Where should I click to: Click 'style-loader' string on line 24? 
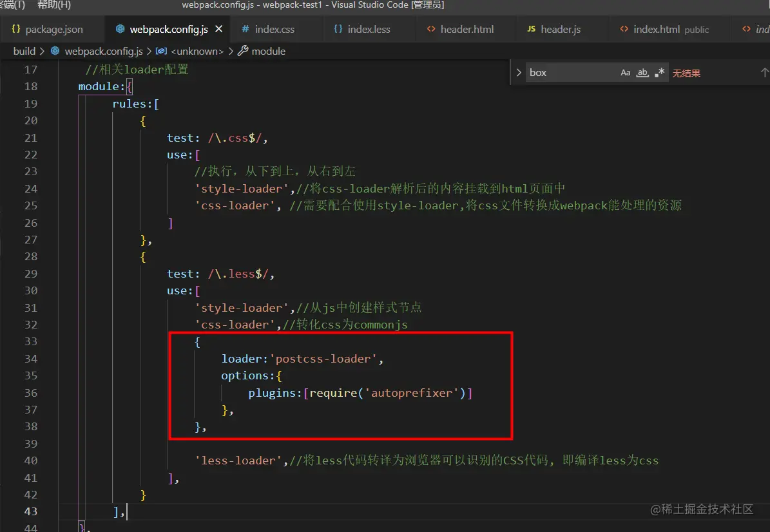pos(242,189)
